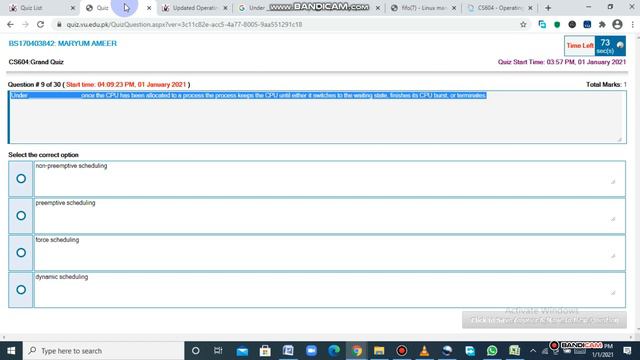Viewport: 640px width, 360px height.
Task: Open the Windows Start menu
Action: 11,351
